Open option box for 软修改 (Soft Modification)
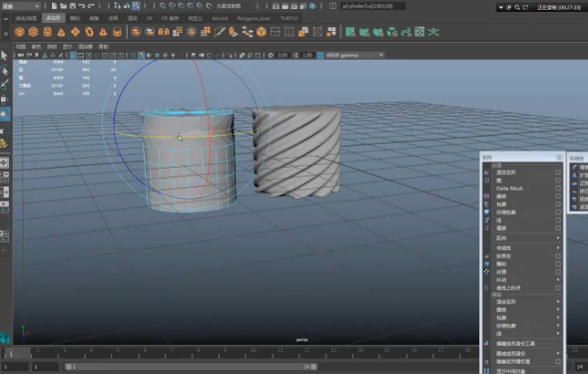Viewport: 588px width, 374px height. (558, 256)
